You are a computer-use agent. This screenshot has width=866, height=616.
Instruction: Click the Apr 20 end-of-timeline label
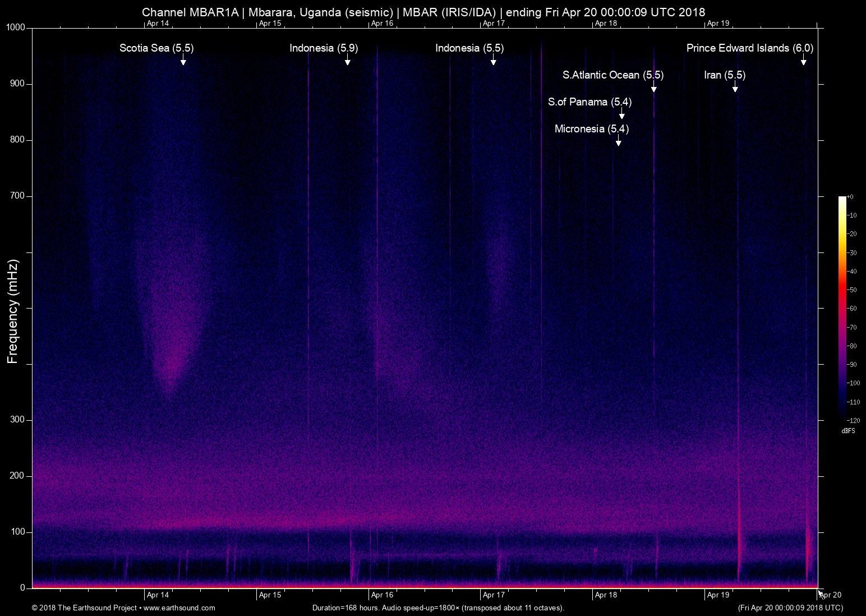pyautogui.click(x=831, y=595)
